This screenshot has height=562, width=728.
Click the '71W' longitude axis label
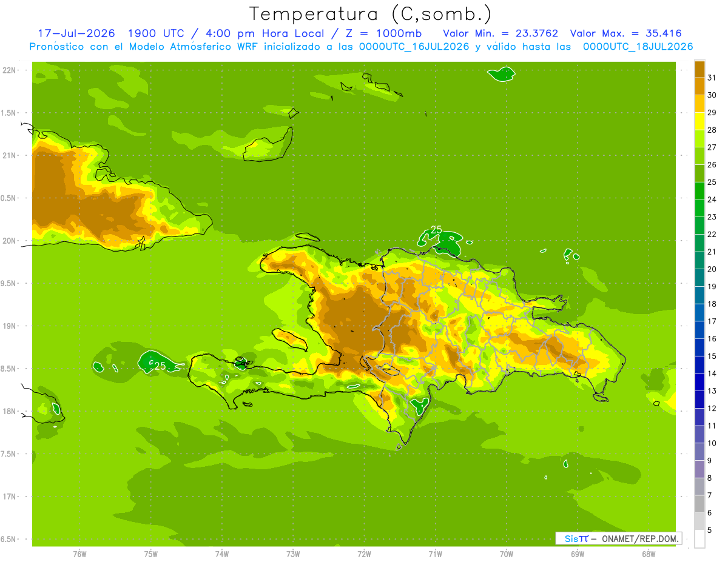435,554
